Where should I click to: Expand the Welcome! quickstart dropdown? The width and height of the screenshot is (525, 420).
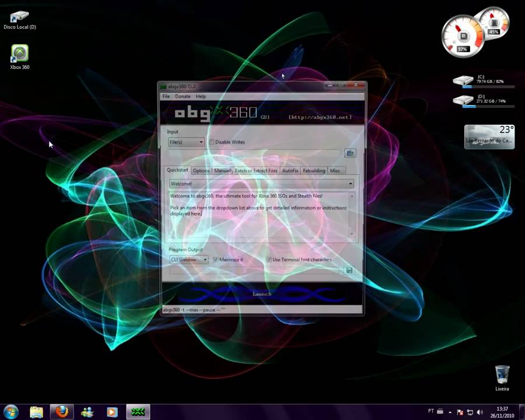click(x=261, y=184)
